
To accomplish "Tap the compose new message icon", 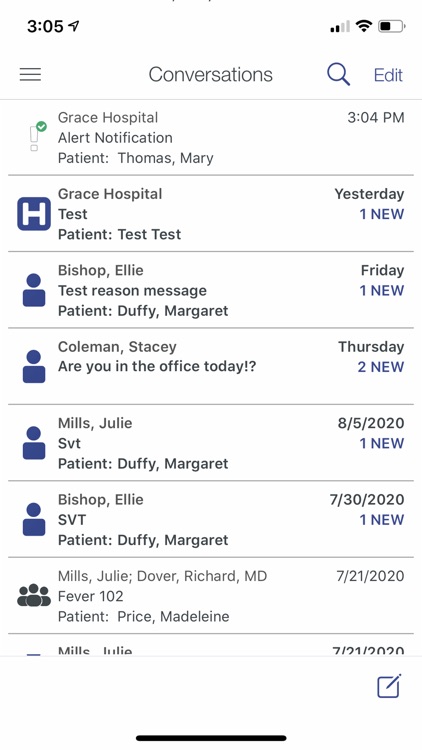I will (x=389, y=686).
